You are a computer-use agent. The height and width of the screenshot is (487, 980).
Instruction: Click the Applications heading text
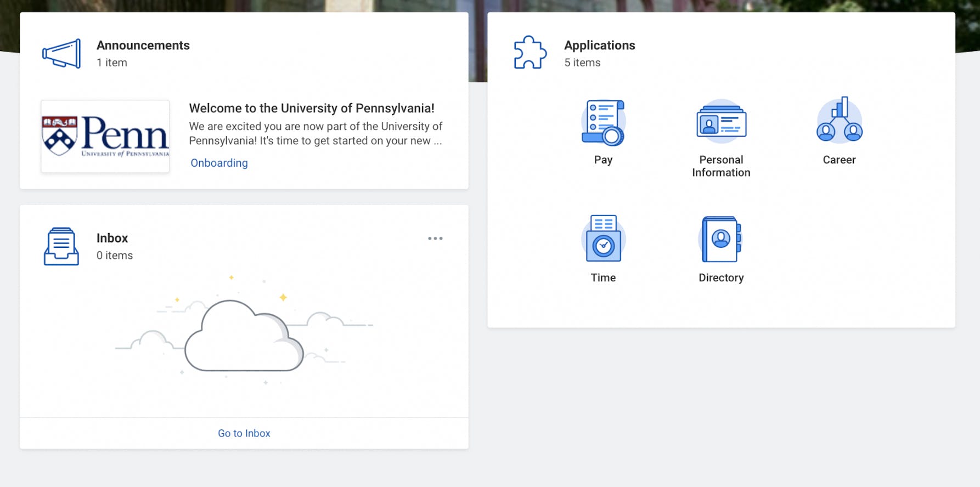600,46
